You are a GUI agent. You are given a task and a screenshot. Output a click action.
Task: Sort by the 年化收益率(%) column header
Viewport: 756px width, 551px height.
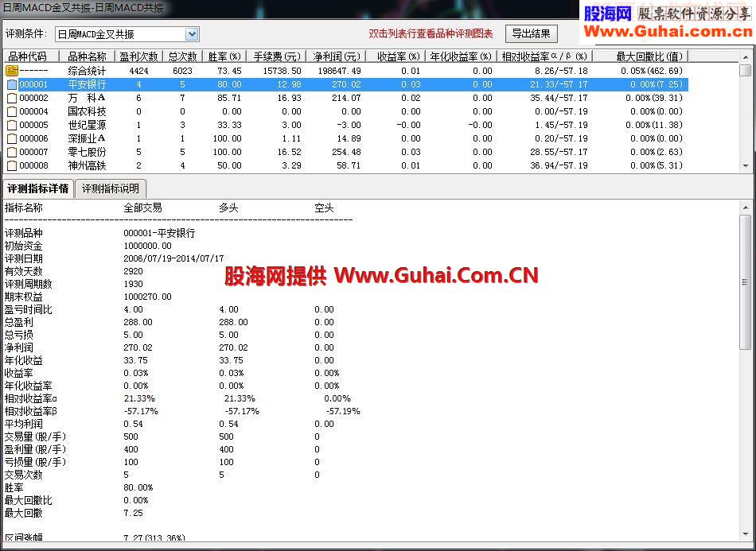pos(461,56)
